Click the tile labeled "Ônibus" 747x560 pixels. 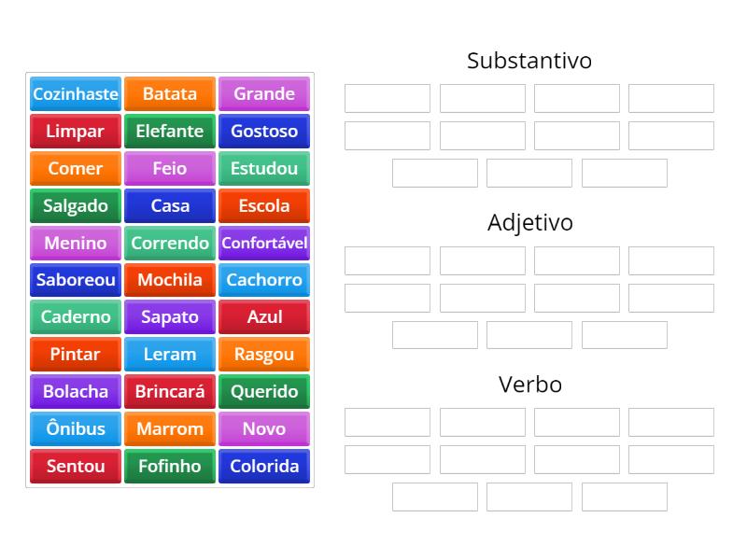(x=75, y=428)
